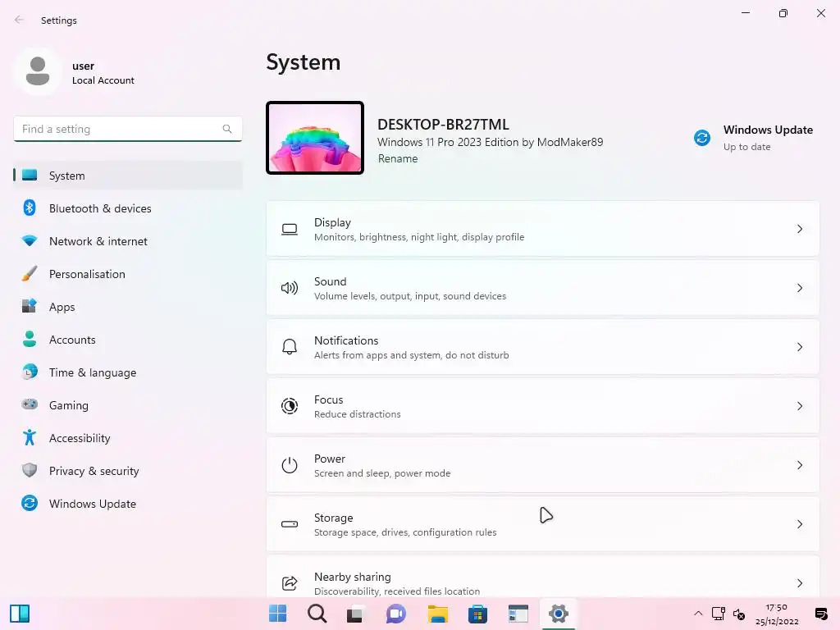
Task: Click the taskbar window app left of Settings
Action: tap(518, 614)
